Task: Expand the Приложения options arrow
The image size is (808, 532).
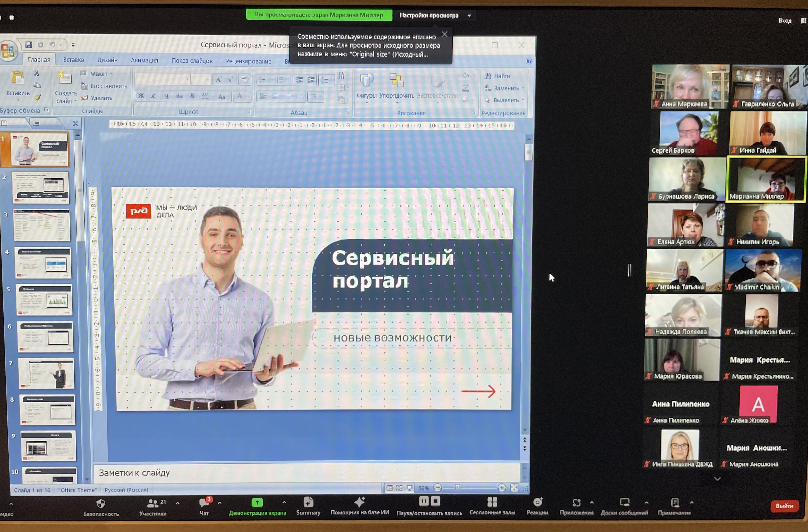Action: pos(592,503)
